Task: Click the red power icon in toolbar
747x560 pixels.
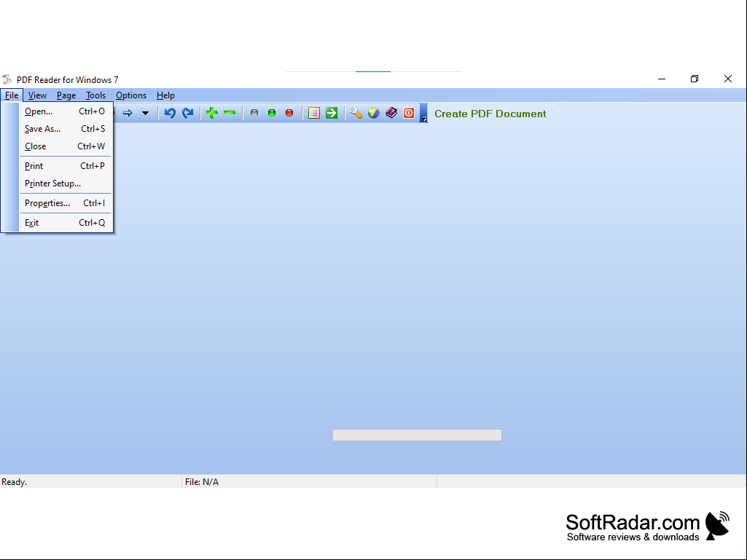Action: (409, 113)
